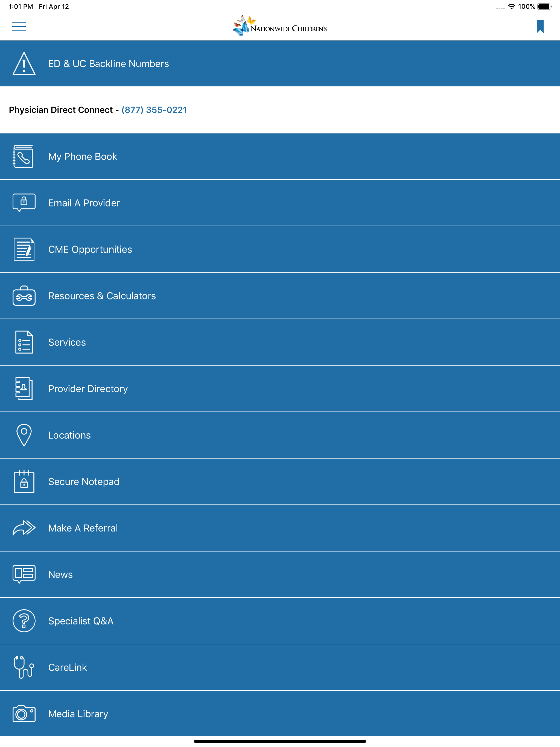Tap the CareLink stethoscope icon
The width and height of the screenshot is (560, 747).
coord(24,667)
